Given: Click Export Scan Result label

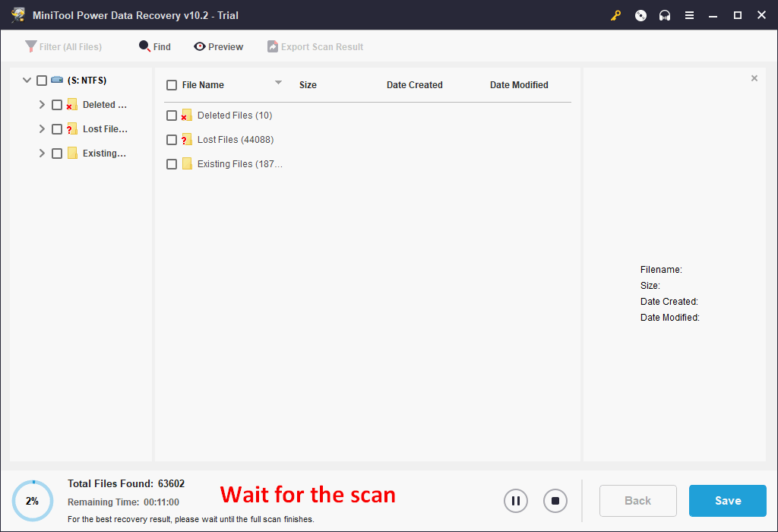Looking at the screenshot, I should point(322,46).
